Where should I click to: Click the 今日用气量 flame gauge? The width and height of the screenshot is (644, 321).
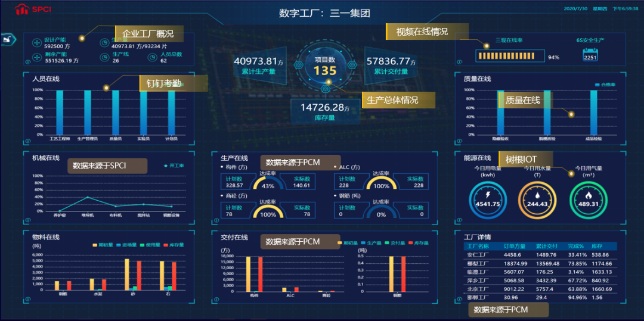tap(588, 200)
